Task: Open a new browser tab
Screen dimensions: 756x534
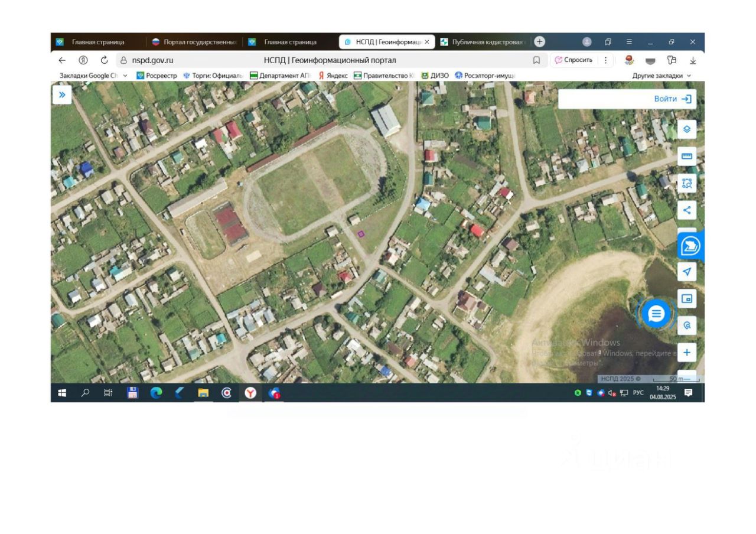Action: [540, 41]
